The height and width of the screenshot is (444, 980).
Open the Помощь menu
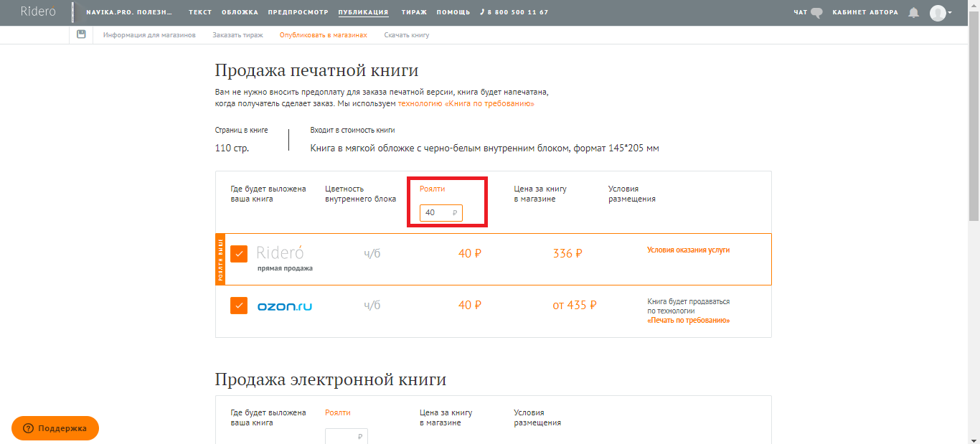(x=453, y=12)
